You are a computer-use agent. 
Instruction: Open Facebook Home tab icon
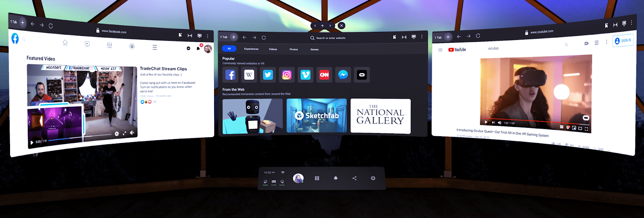point(65,43)
